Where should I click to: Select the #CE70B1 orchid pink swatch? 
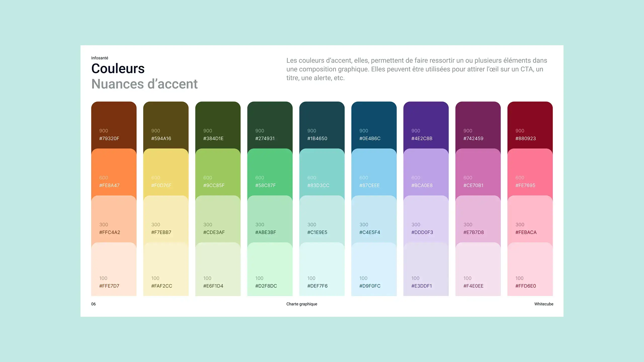(478, 172)
